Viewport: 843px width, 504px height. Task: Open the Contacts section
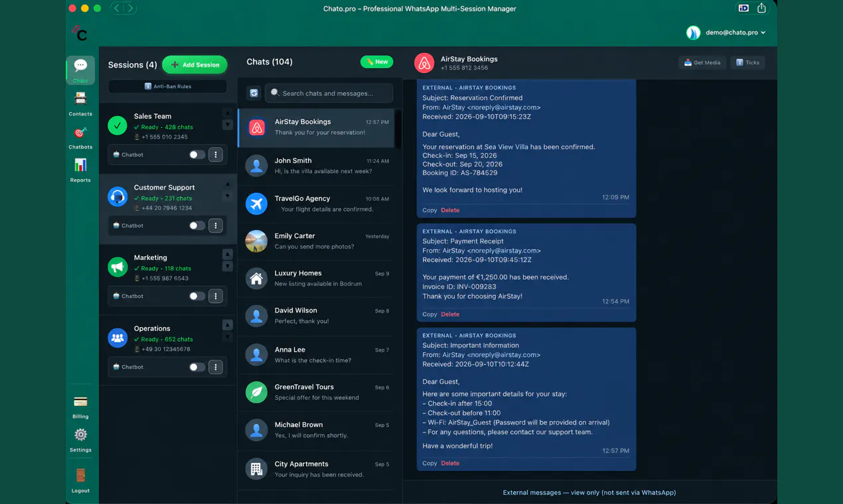pyautogui.click(x=80, y=103)
